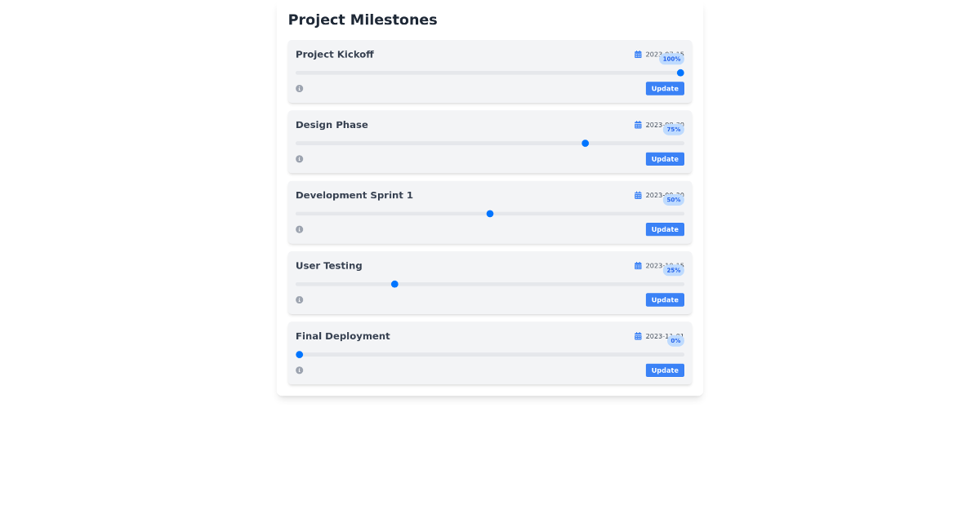Click Update for the Project Kickoff milestone

click(665, 88)
